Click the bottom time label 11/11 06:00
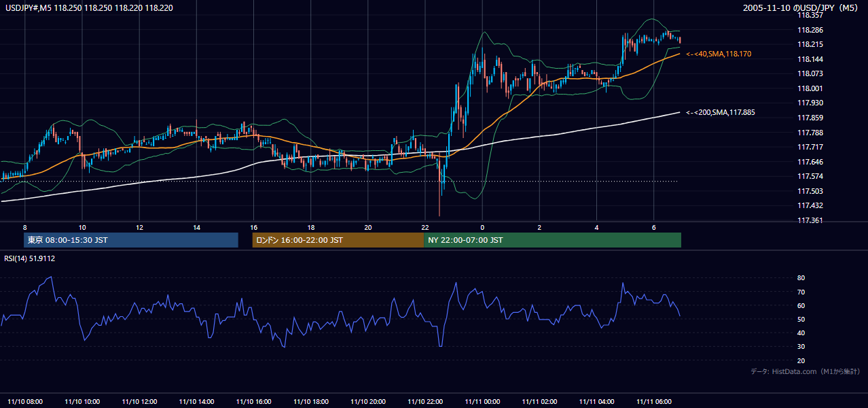Viewport: 868px width, 408px height. tap(653, 402)
